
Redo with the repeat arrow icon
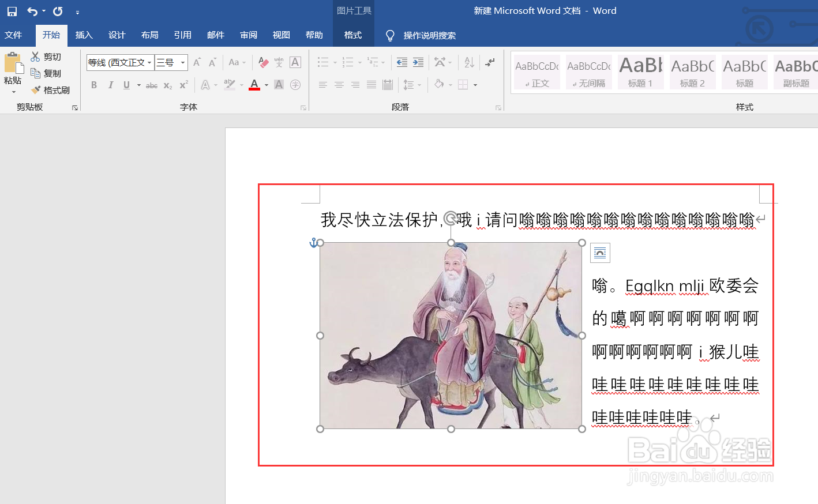click(x=58, y=11)
